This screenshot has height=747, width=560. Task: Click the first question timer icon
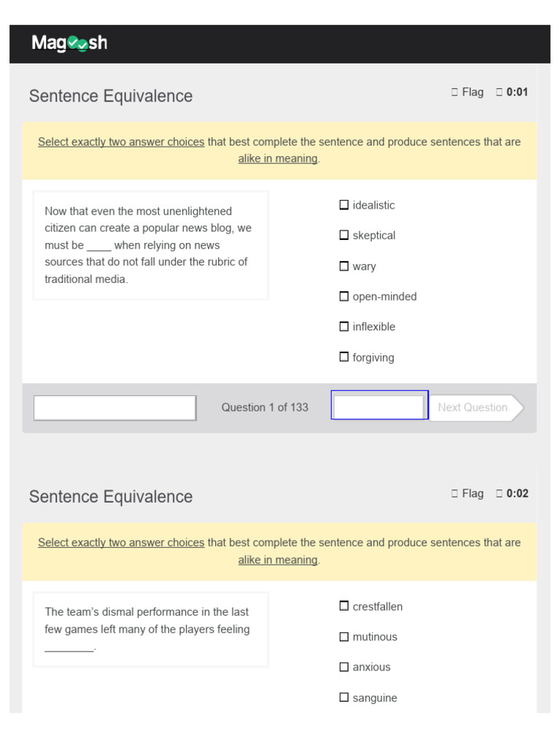pyautogui.click(x=499, y=92)
